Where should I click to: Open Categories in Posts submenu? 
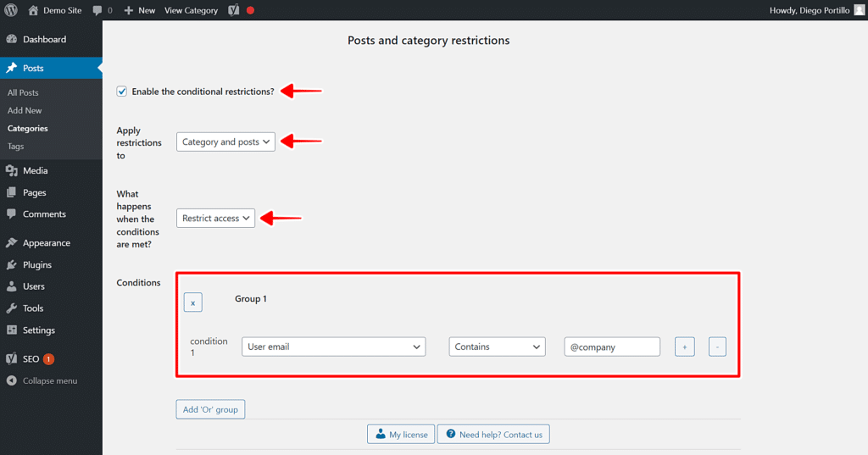[28, 129]
